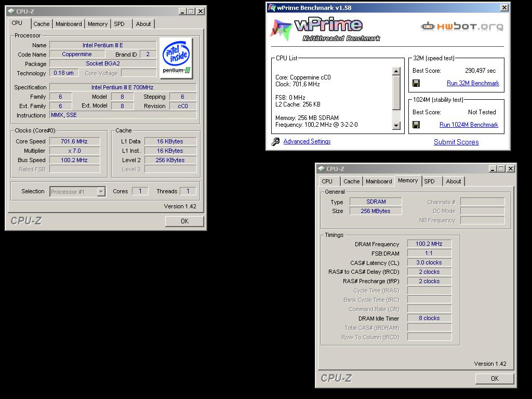Close the wPrime Benchmark window

pyautogui.click(x=504, y=7)
